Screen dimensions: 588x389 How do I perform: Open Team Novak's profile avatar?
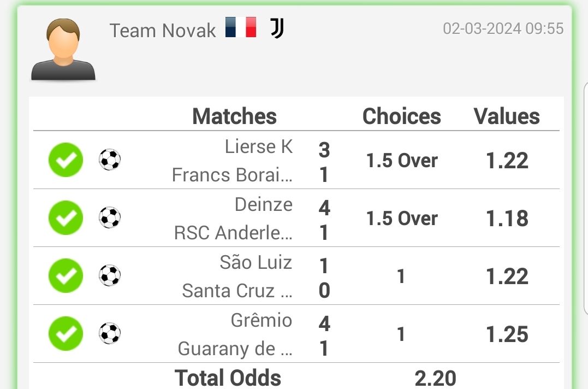[x=63, y=49]
